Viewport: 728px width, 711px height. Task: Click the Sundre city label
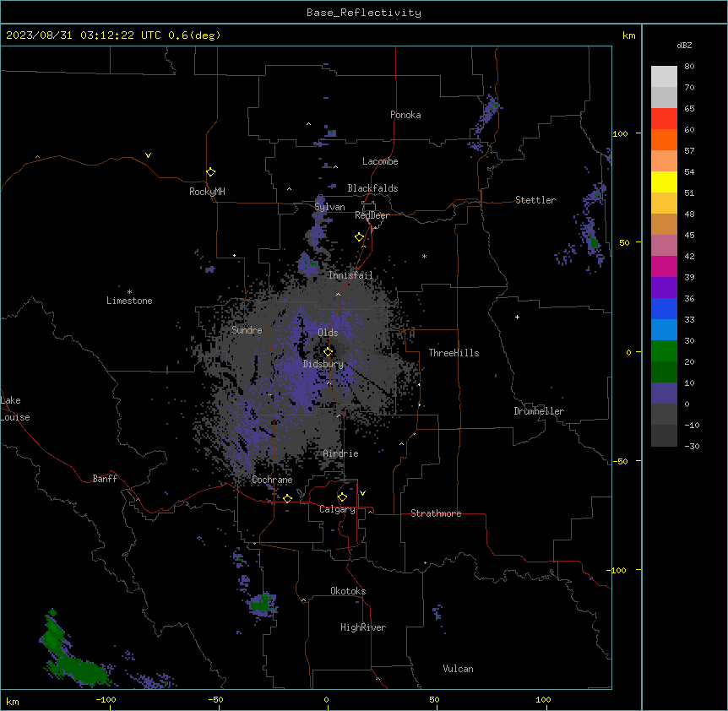click(247, 330)
